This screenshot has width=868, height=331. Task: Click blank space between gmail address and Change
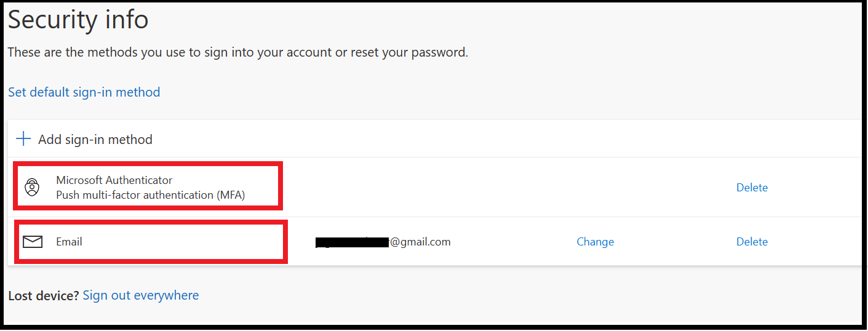(x=514, y=242)
